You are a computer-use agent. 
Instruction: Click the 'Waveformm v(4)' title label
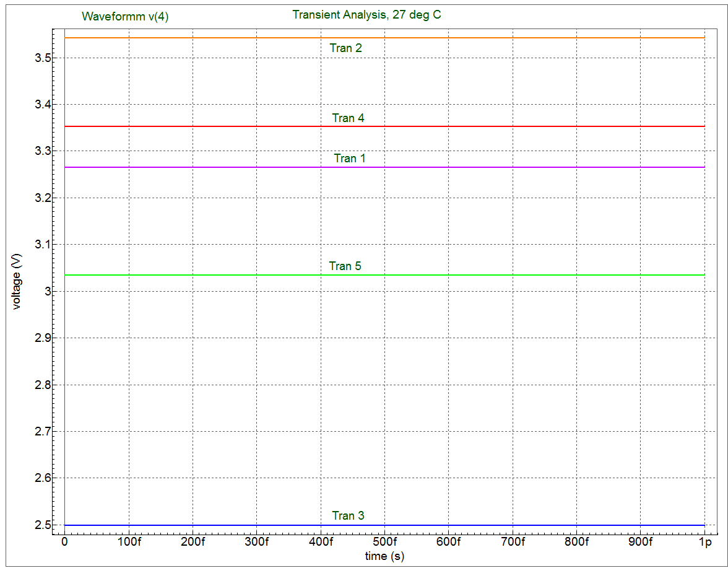coord(125,16)
